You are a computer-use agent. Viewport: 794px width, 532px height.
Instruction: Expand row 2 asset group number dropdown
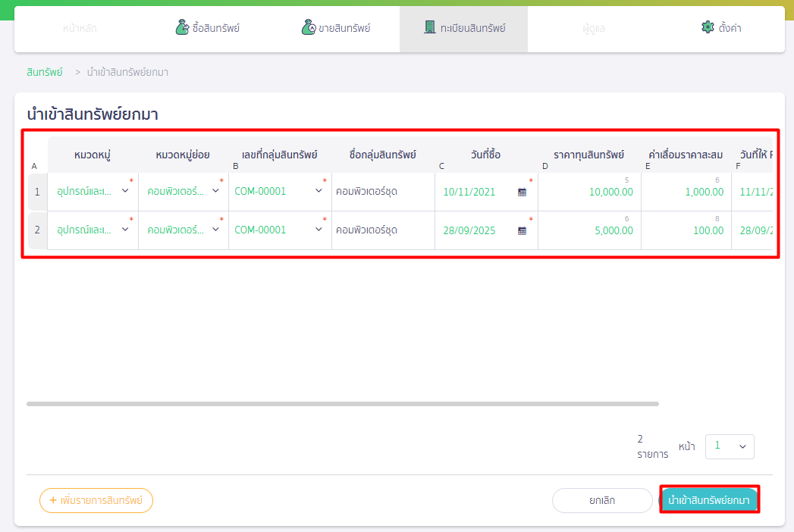coord(319,230)
